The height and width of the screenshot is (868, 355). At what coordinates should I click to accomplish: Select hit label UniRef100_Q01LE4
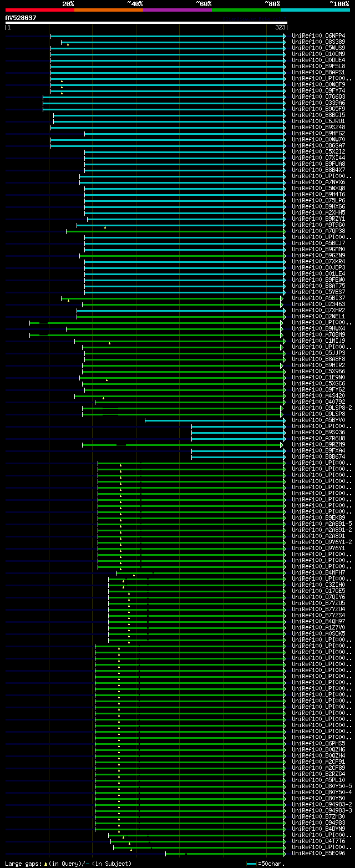318,274
